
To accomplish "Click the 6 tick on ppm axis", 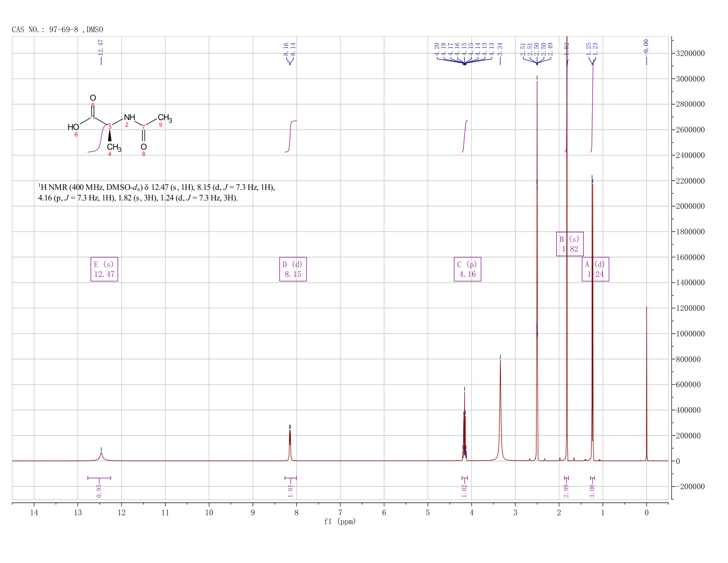I will 384,512.
